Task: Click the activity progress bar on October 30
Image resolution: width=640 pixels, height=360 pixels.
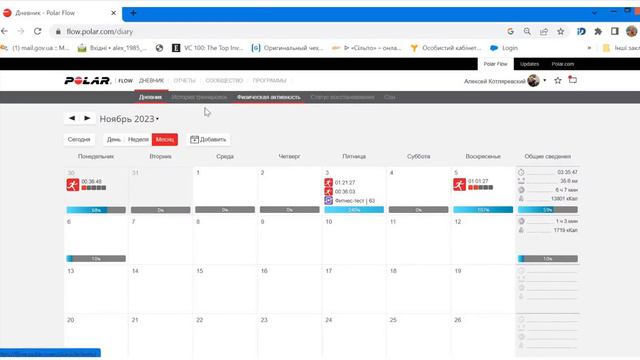Action: [96, 210]
